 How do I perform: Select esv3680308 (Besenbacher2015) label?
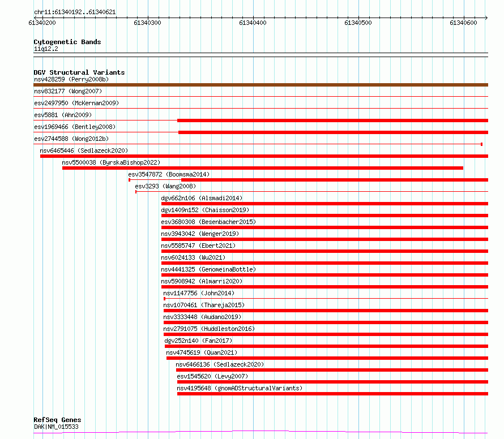208,222
